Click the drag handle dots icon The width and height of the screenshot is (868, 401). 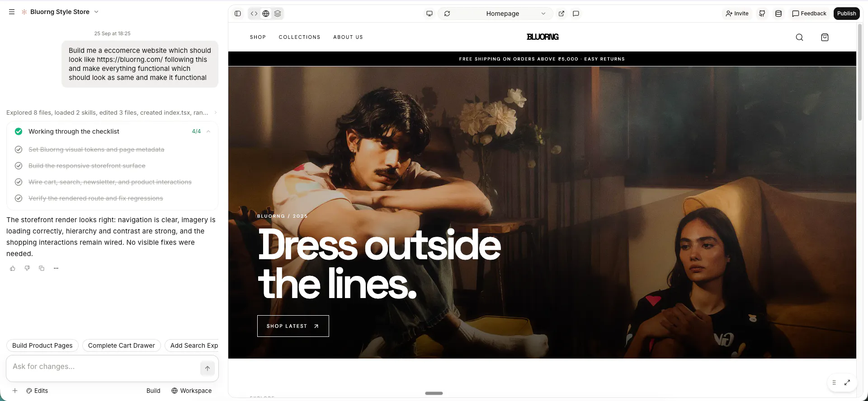pyautogui.click(x=834, y=382)
